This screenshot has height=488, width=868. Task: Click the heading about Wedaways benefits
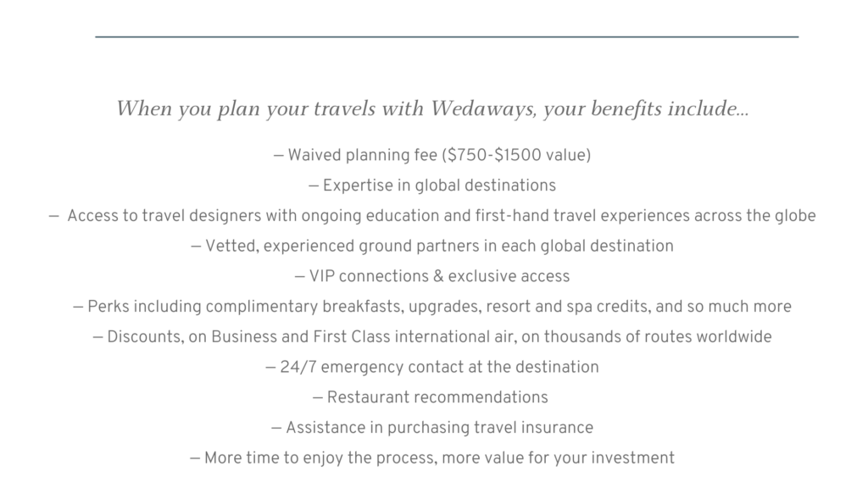point(432,109)
